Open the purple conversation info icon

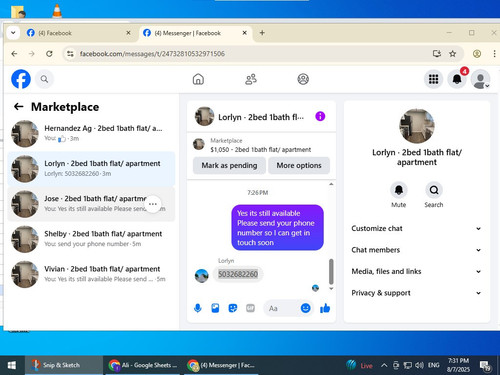[x=320, y=116]
